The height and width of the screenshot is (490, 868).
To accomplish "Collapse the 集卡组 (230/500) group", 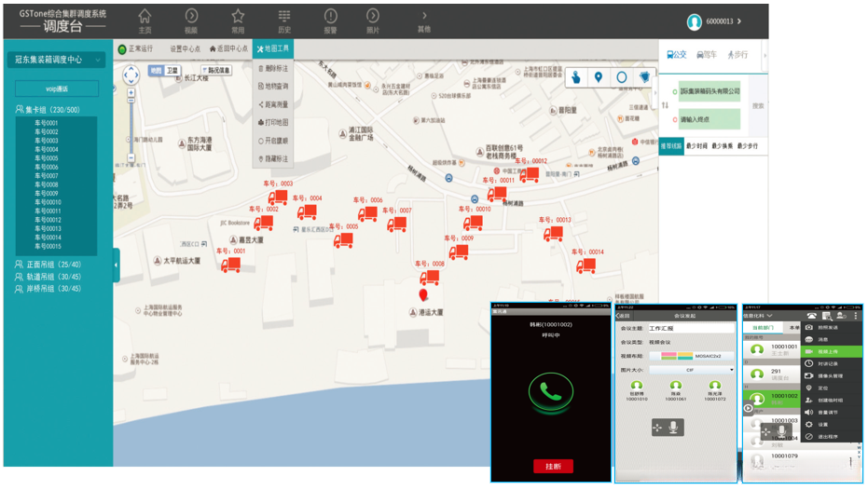I will pyautogui.click(x=48, y=110).
